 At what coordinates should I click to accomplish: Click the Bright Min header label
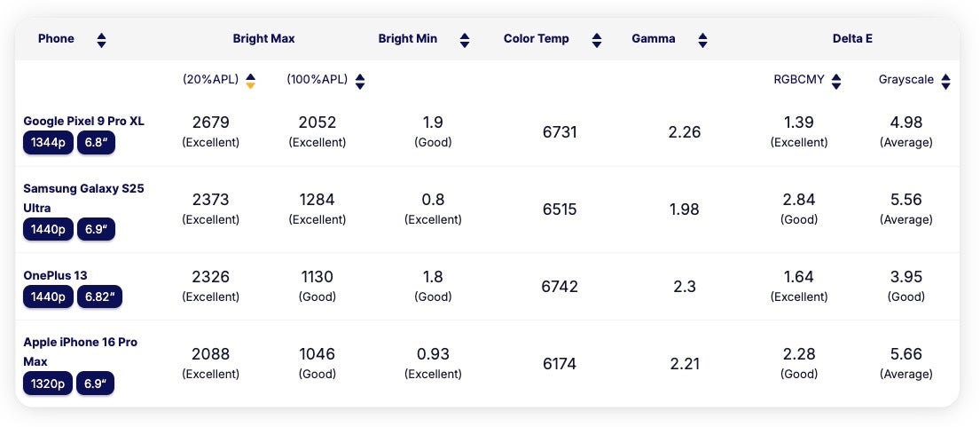407,39
